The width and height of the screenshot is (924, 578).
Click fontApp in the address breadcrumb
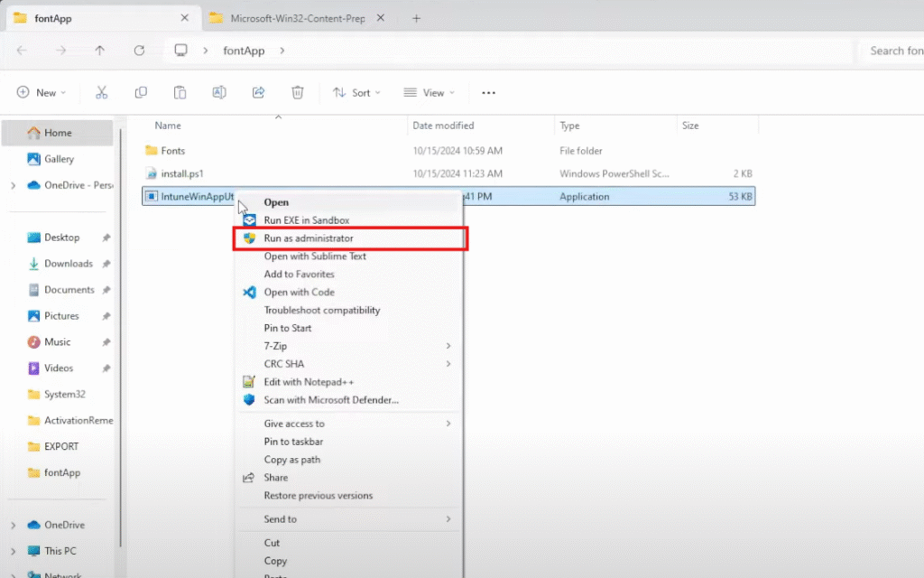[x=244, y=51]
